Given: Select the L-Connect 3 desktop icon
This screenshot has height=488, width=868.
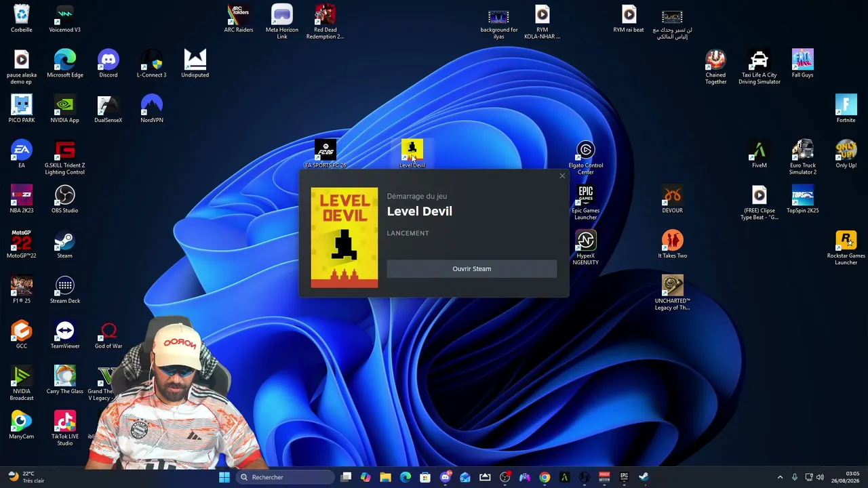Looking at the screenshot, I should point(152,64).
